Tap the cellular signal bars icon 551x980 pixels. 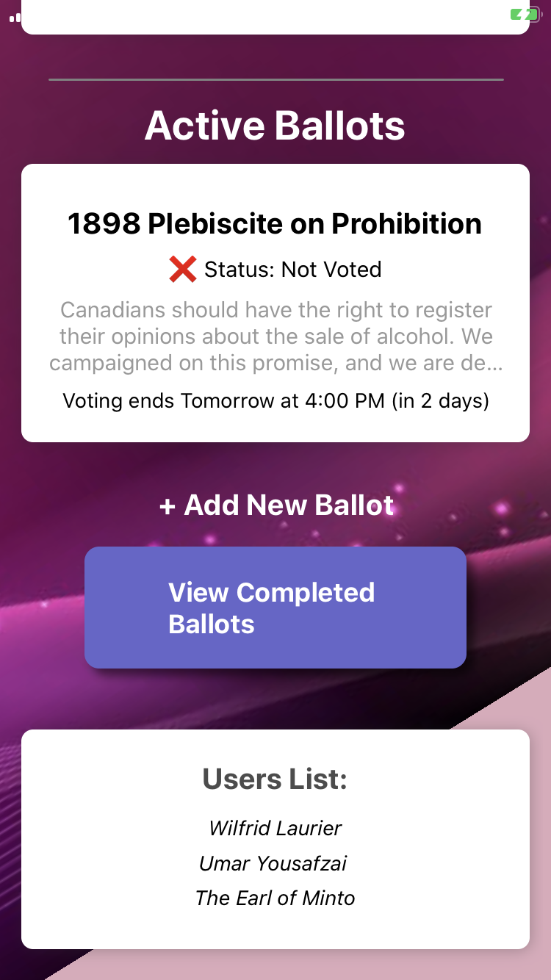15,17
